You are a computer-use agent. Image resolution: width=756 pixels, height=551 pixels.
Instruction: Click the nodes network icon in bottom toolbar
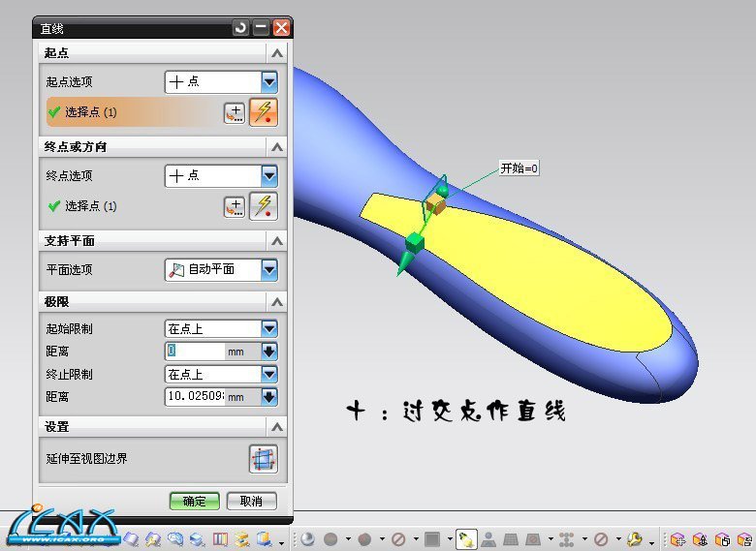click(x=566, y=538)
